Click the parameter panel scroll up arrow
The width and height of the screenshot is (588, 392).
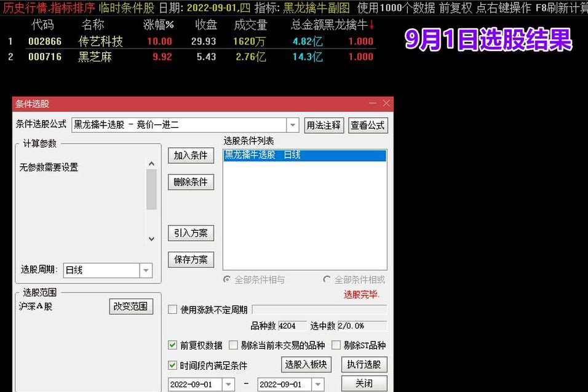coord(151,164)
